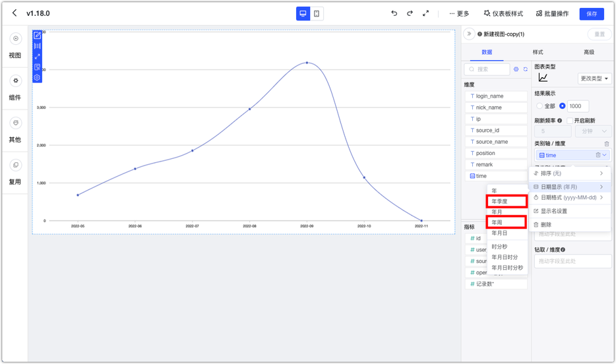Click the 批量操作 button
This screenshot has width=616, height=364.
[x=552, y=14]
